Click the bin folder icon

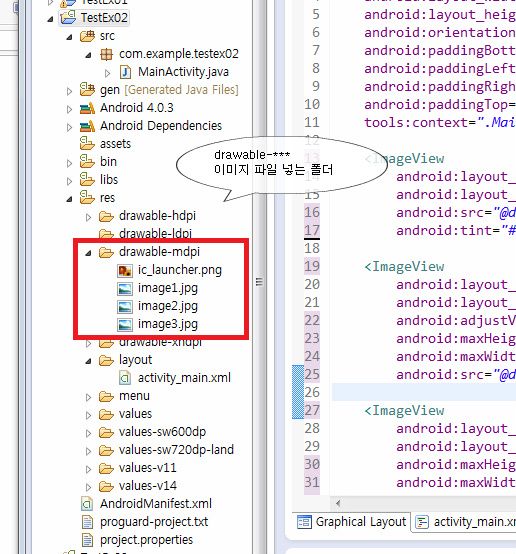87,161
